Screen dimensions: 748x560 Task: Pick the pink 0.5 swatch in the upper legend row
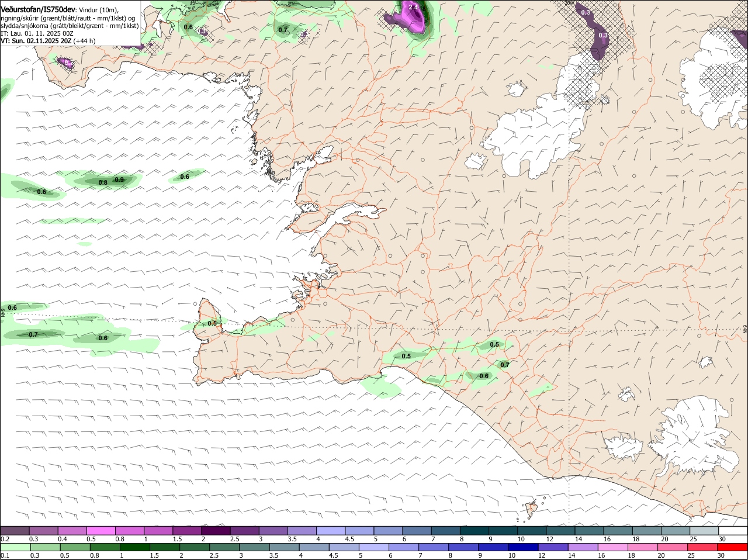coord(101,530)
